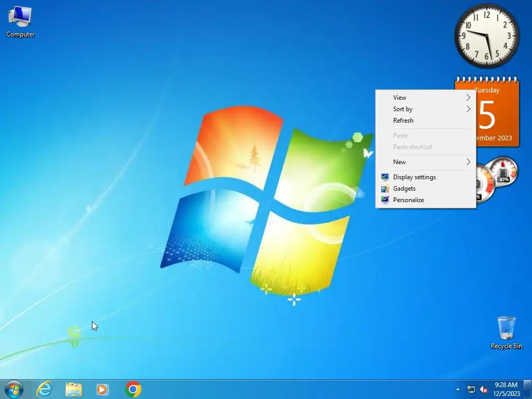The width and height of the screenshot is (532, 399).
Task: Open the taskbar clock and date
Action: click(506, 389)
